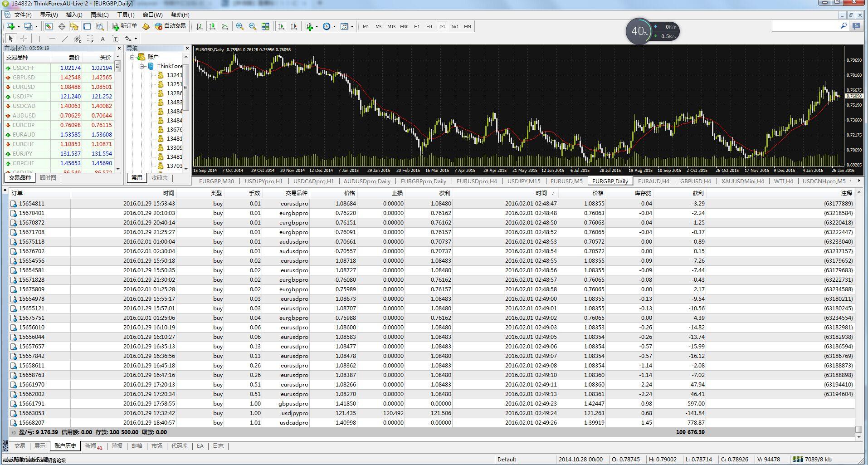Click the 新订单 new order button
868x465 pixels.
pyautogui.click(x=124, y=26)
